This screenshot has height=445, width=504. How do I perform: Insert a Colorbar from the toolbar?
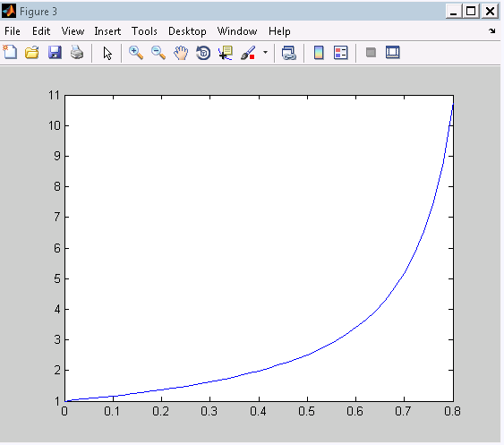click(x=319, y=53)
